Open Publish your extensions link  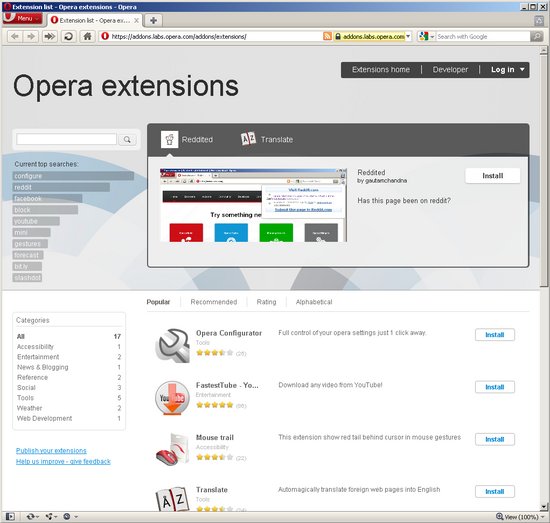tap(51, 450)
